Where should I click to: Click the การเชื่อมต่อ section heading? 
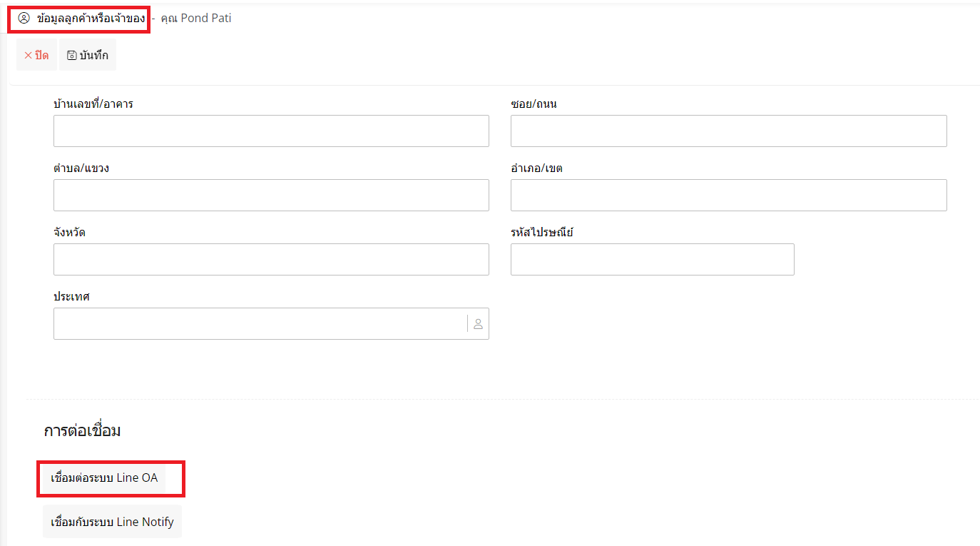(x=82, y=431)
